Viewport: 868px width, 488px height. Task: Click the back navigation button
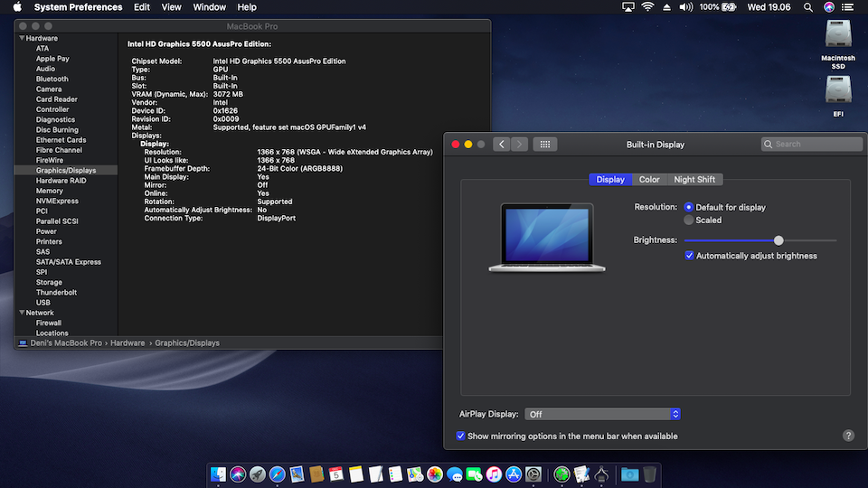pos(502,144)
